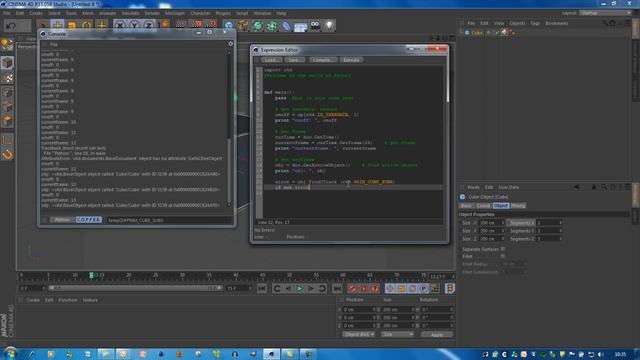Select the Model mode cube icon
640x360 pixels.
7,63
